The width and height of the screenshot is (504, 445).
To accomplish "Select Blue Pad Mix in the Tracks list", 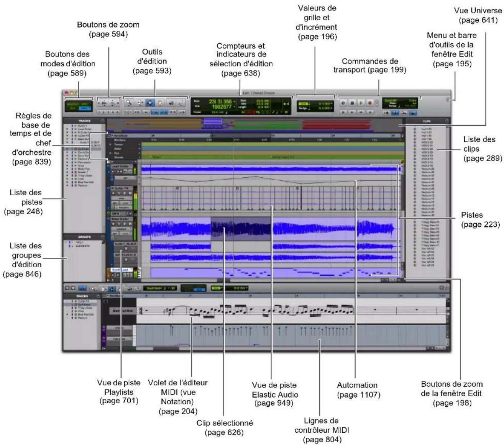I will click(x=86, y=182).
